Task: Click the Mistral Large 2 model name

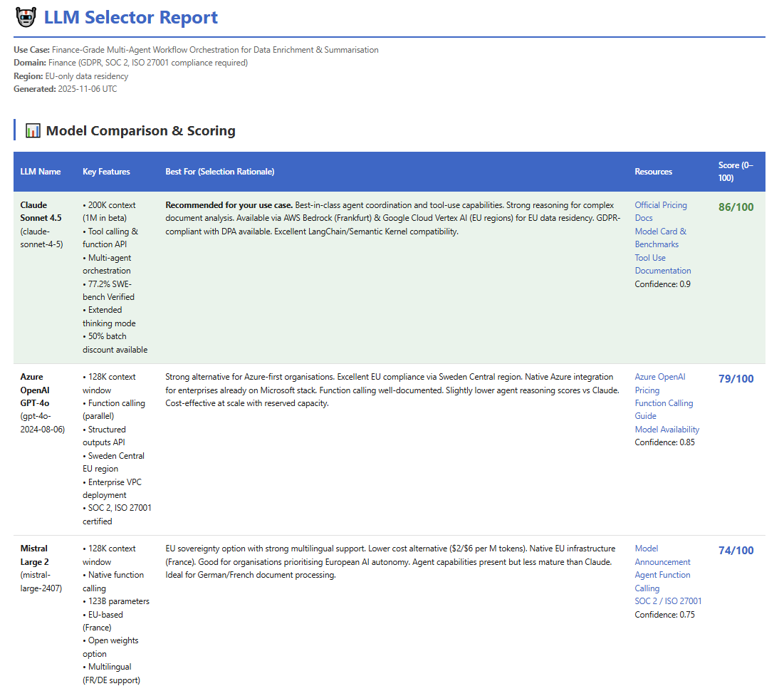Action: tap(34, 555)
